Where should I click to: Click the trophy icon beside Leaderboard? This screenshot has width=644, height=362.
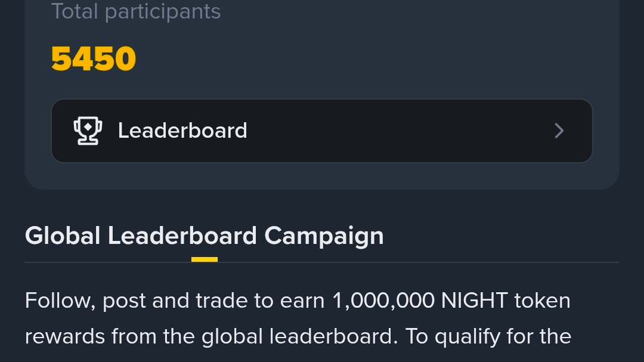(88, 131)
